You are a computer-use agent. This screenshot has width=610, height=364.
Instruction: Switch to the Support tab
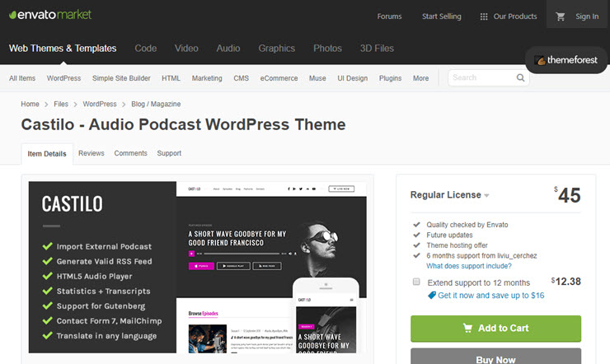[x=169, y=153]
